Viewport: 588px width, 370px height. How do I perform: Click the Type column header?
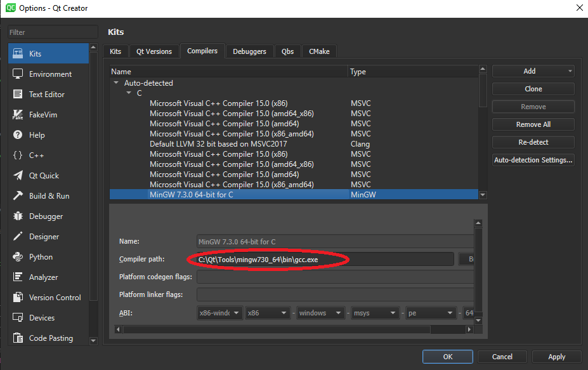[414, 71]
